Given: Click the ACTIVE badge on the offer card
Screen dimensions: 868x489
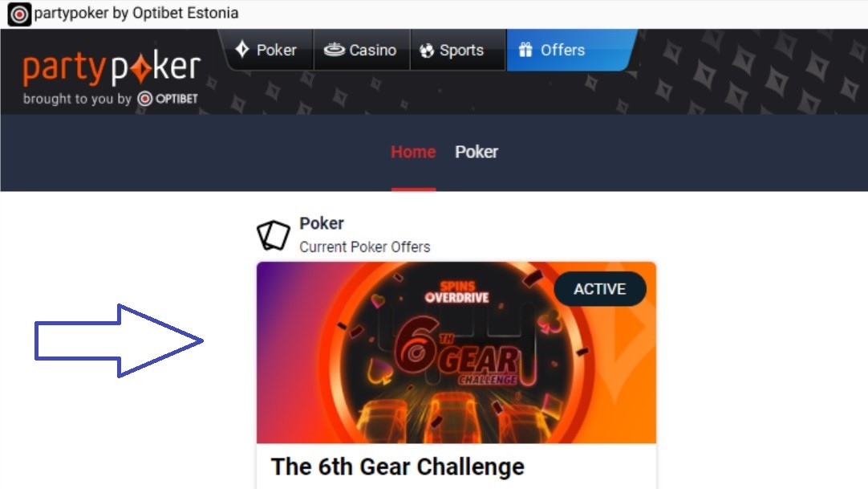Looking at the screenshot, I should click(x=599, y=288).
